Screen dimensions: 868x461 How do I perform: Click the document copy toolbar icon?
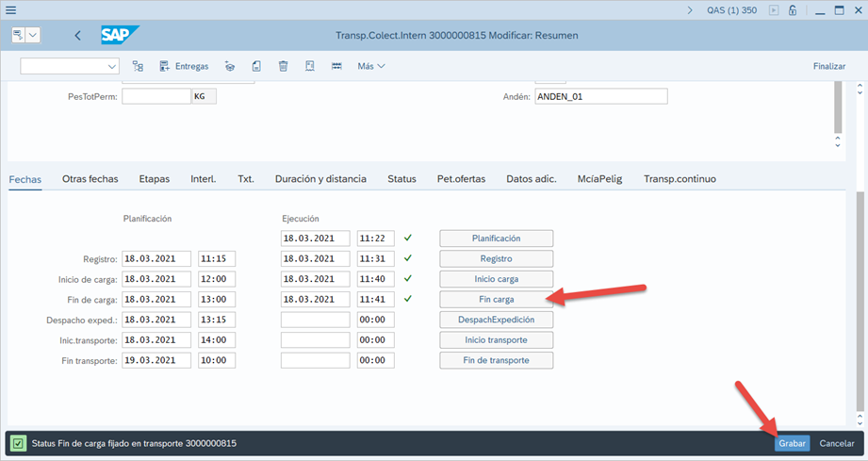256,66
